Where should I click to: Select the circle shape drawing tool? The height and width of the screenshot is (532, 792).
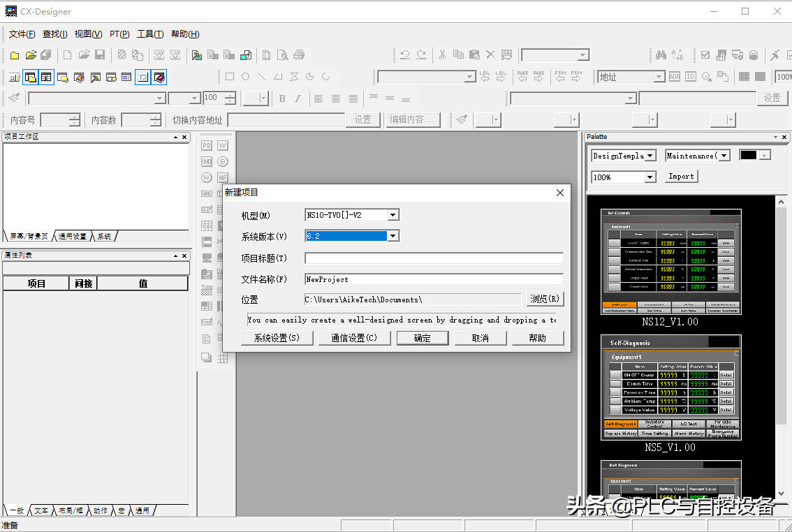(246, 77)
